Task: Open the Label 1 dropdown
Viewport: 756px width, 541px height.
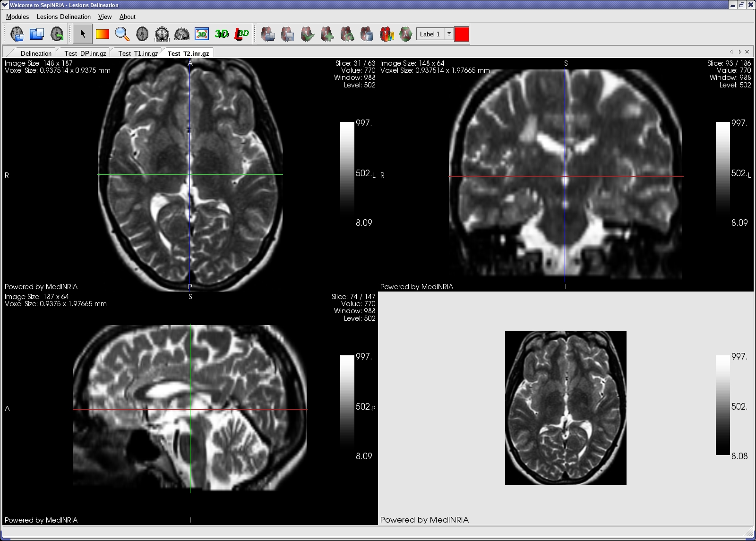Action: pos(435,34)
